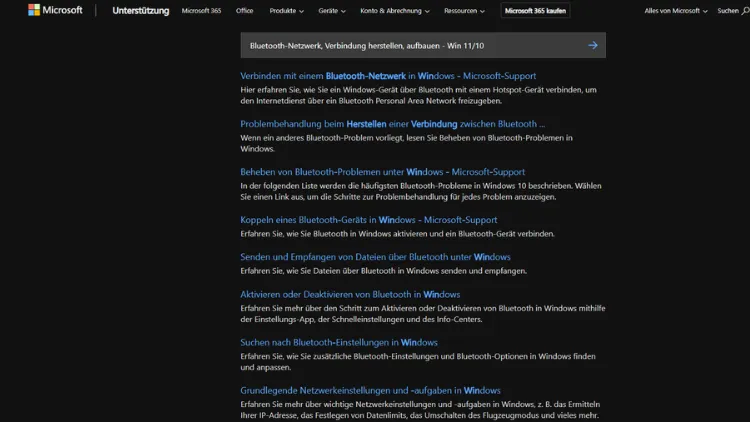
Task: Submit search with the arrow icon
Action: (593, 45)
